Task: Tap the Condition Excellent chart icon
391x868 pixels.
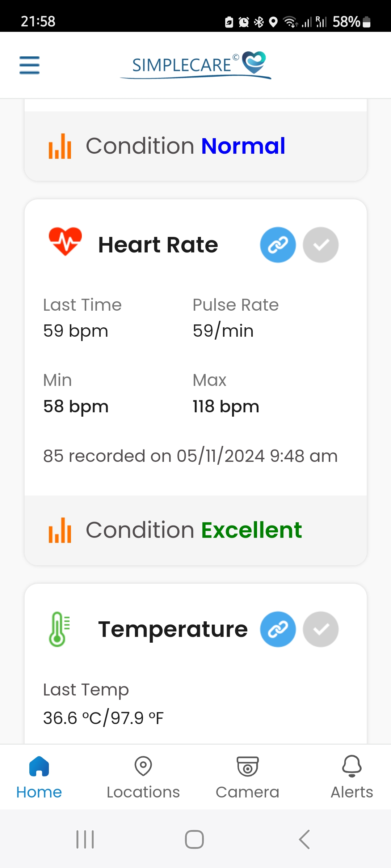Action: pyautogui.click(x=60, y=530)
